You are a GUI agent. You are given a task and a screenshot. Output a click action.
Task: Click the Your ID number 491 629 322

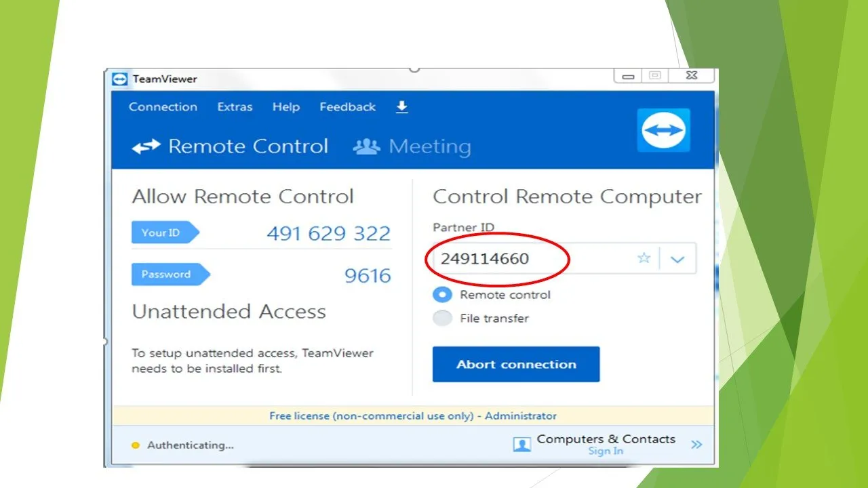[329, 234]
